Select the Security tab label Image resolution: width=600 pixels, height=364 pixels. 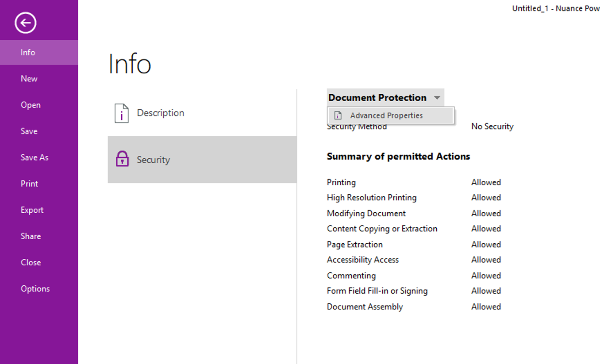tap(153, 160)
